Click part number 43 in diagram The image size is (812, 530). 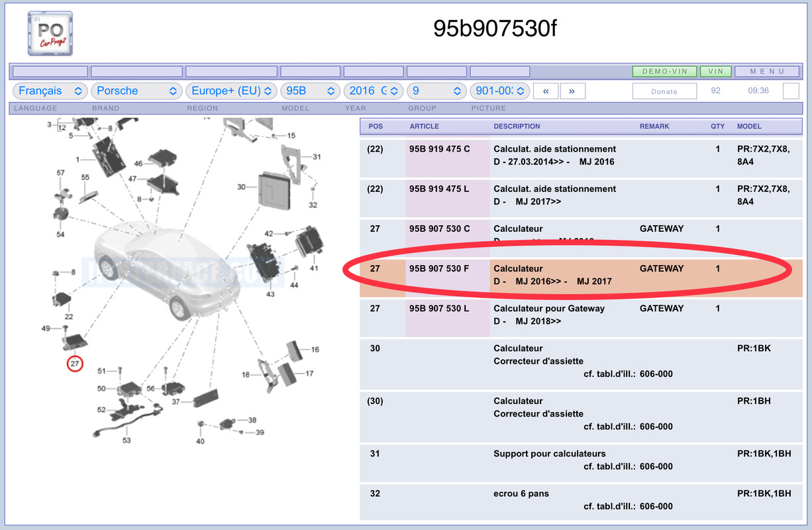(270, 293)
